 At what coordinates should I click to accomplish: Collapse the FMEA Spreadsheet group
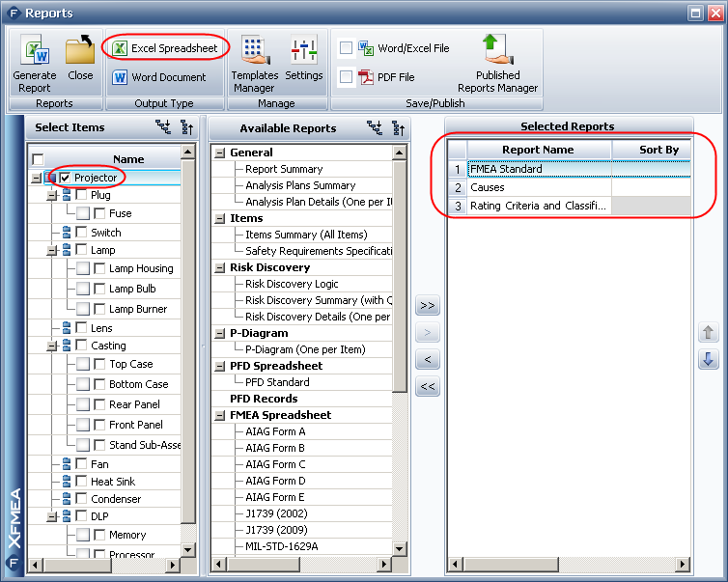click(219, 415)
